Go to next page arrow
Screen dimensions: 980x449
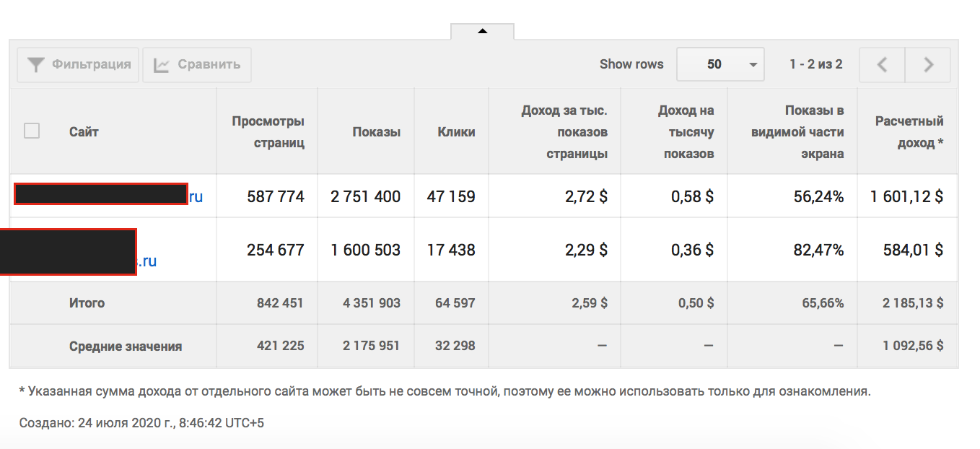(x=928, y=65)
